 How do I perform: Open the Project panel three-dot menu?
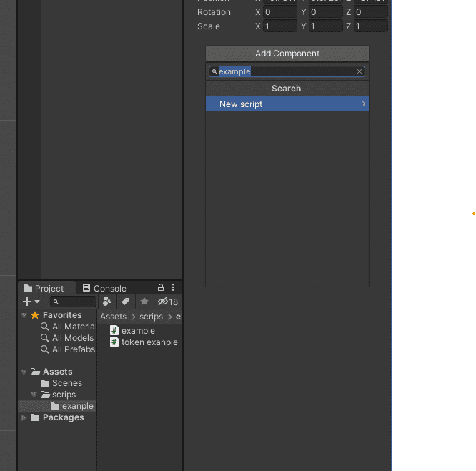click(x=173, y=287)
